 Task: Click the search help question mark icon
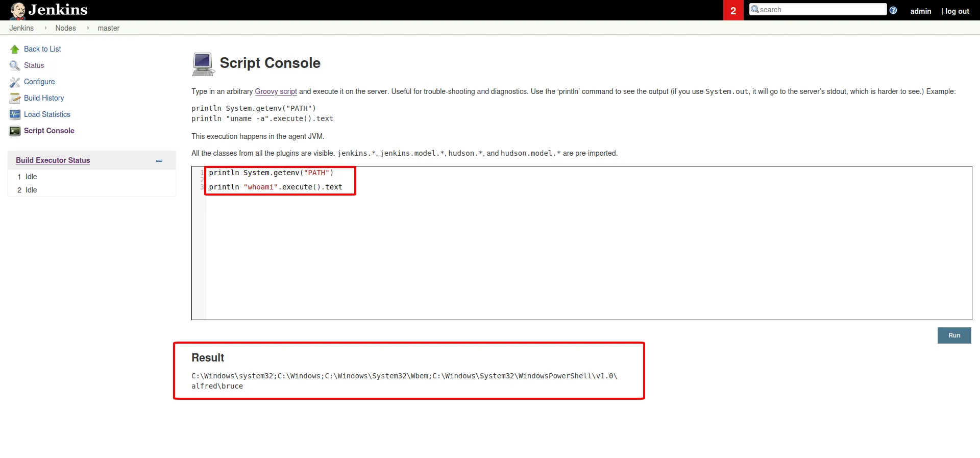click(x=893, y=10)
